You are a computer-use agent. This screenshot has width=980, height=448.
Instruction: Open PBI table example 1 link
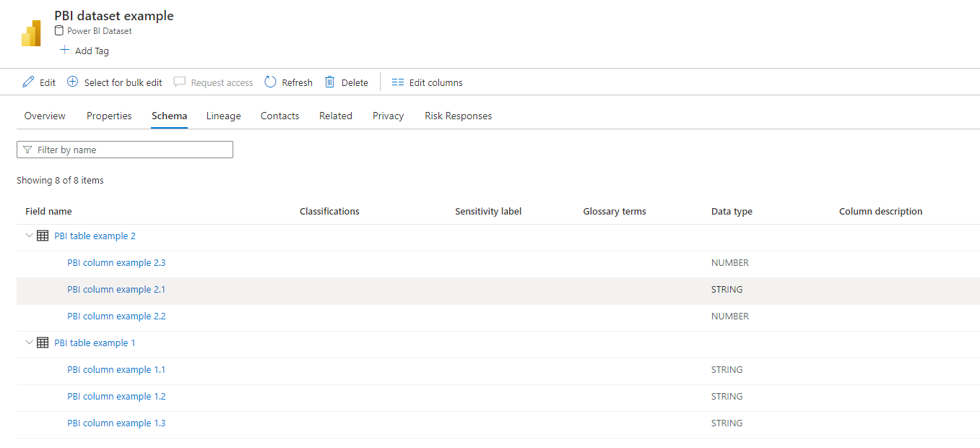coord(95,343)
